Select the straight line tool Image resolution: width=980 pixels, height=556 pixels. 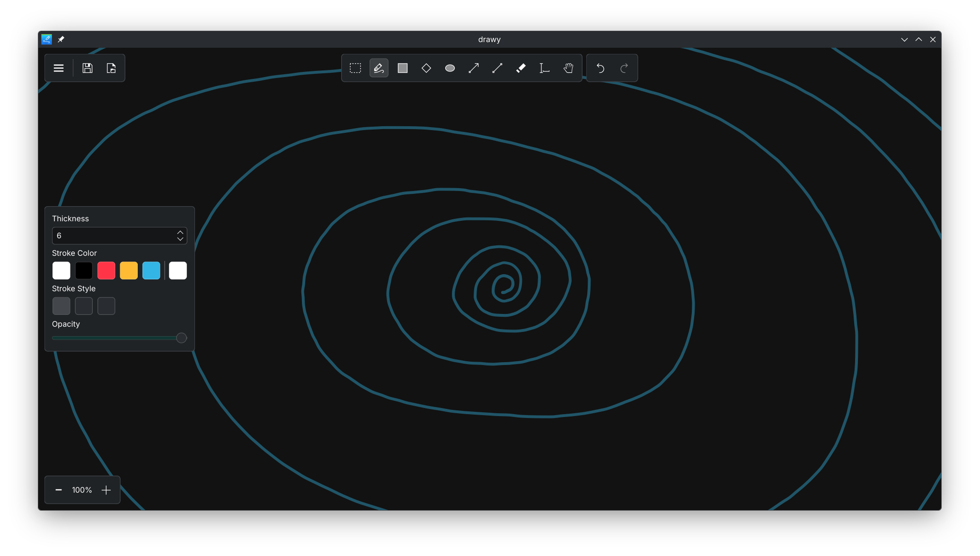click(497, 68)
